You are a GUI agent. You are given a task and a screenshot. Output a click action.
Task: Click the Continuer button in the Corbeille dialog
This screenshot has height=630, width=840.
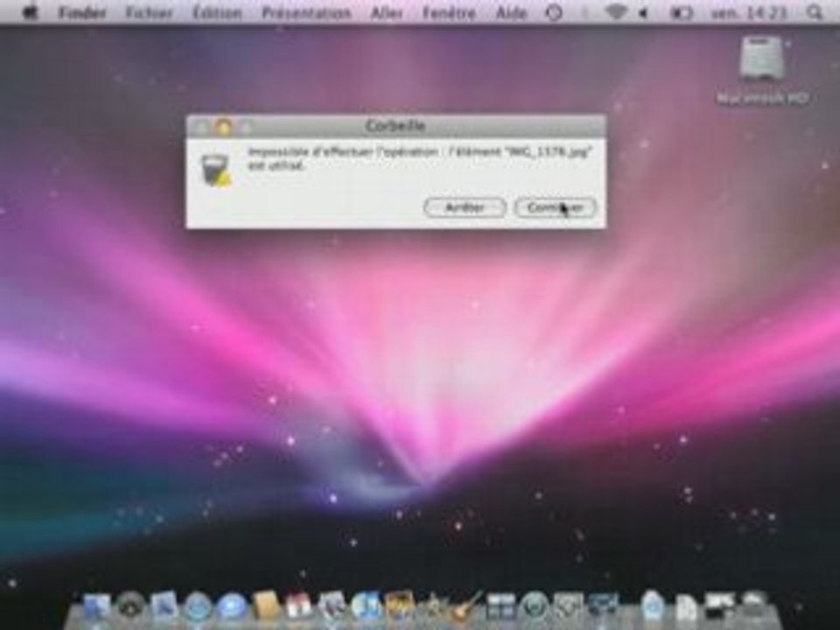[x=556, y=207]
